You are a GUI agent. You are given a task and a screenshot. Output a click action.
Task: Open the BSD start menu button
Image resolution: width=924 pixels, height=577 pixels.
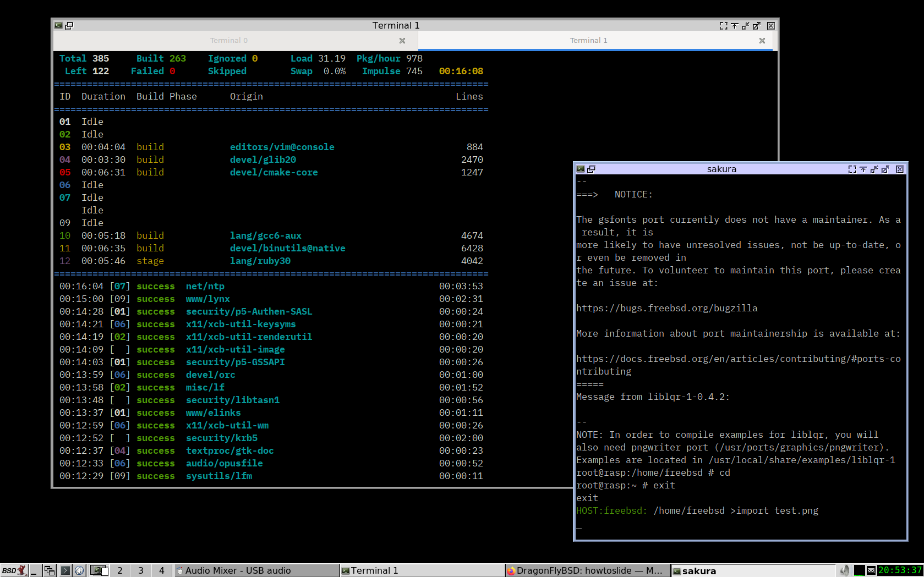pyautogui.click(x=14, y=570)
